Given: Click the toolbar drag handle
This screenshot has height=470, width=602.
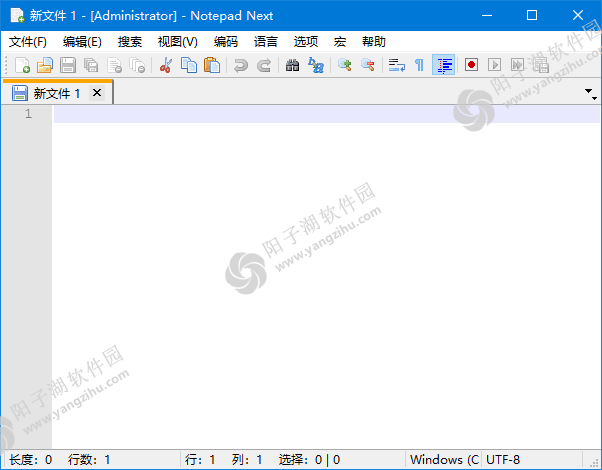Looking at the screenshot, I should pos(6,65).
